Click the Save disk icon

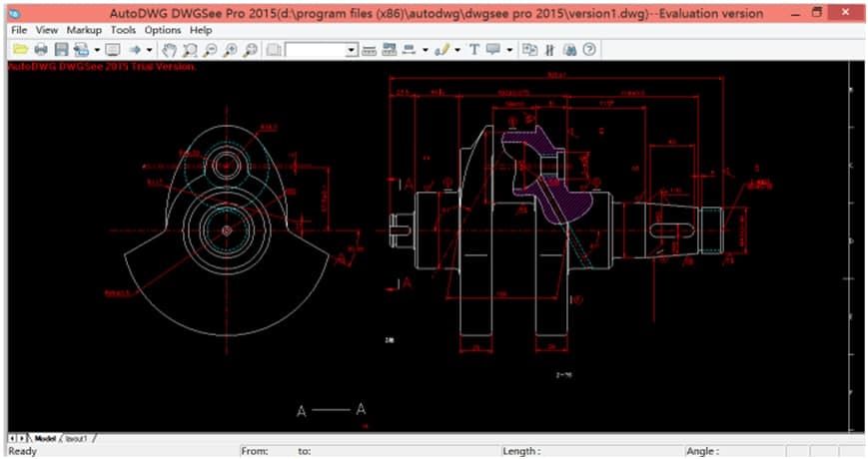tap(61, 49)
